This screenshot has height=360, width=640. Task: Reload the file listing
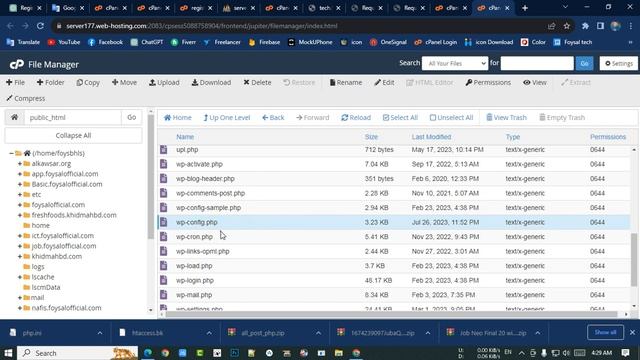pyautogui.click(x=356, y=118)
